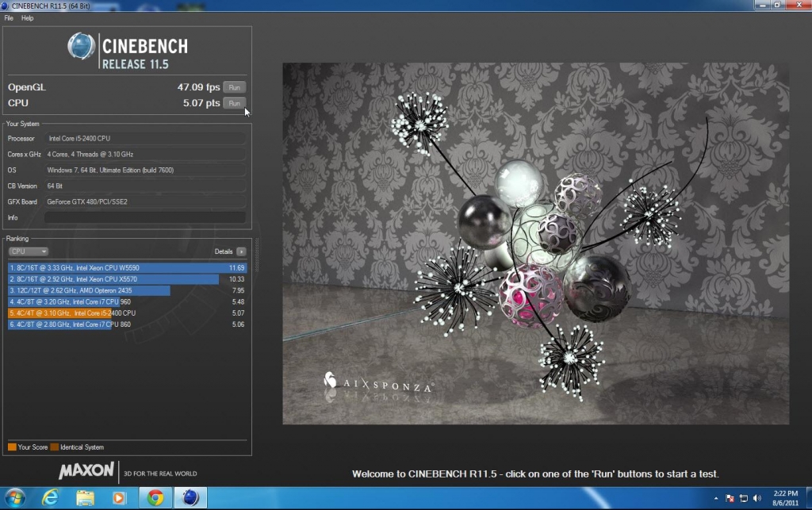The height and width of the screenshot is (510, 812).
Task: Click the Identical System legend swatch
Action: pyautogui.click(x=54, y=447)
